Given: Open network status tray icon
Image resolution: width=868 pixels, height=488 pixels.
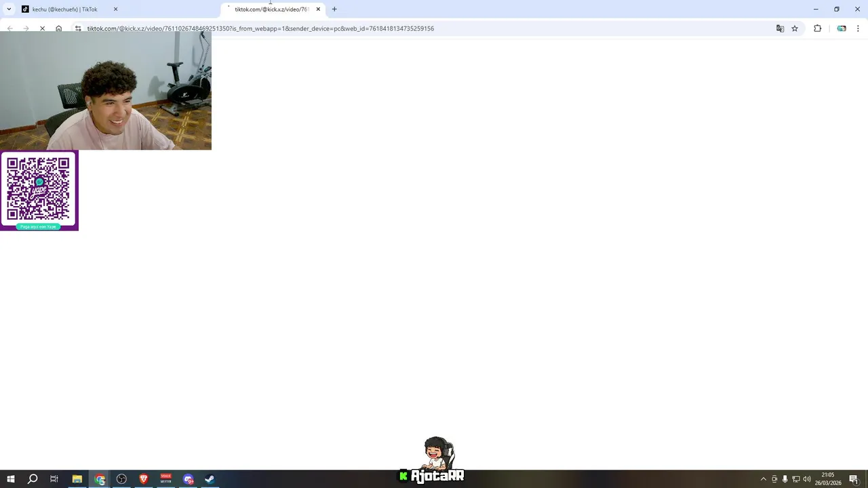Looking at the screenshot, I should pos(796,479).
